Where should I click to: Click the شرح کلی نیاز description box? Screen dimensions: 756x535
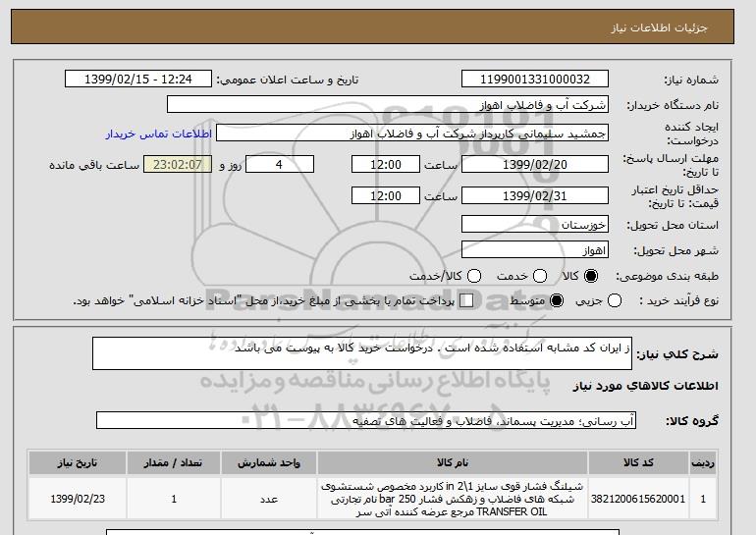[362, 353]
